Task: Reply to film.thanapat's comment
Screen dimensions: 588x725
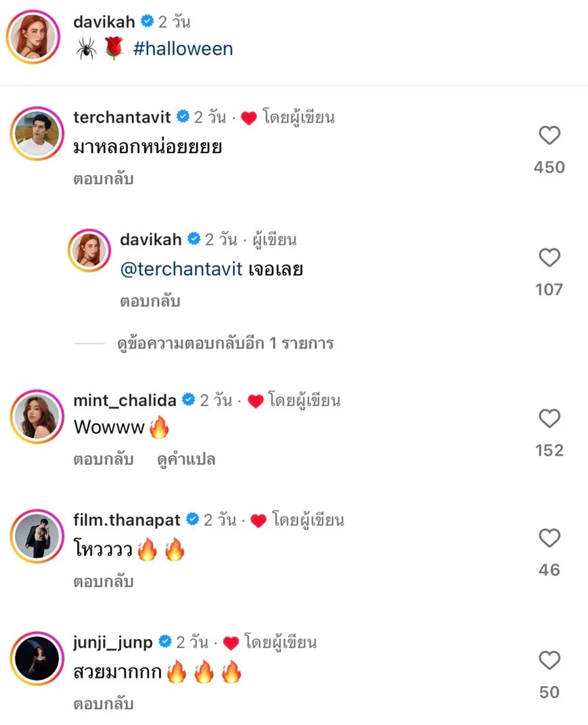Action: pos(103,582)
